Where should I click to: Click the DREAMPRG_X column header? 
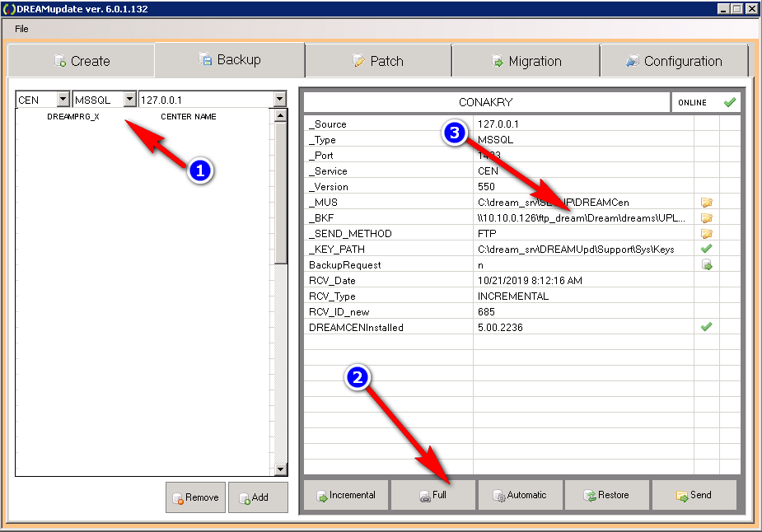72,117
